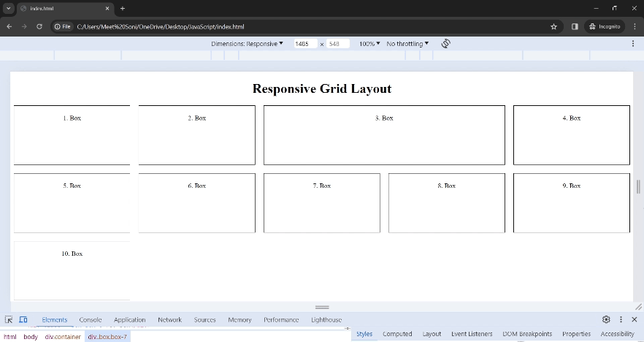The image size is (644, 342).
Task: Click the 4. Box grid cell
Action: pyautogui.click(x=571, y=135)
